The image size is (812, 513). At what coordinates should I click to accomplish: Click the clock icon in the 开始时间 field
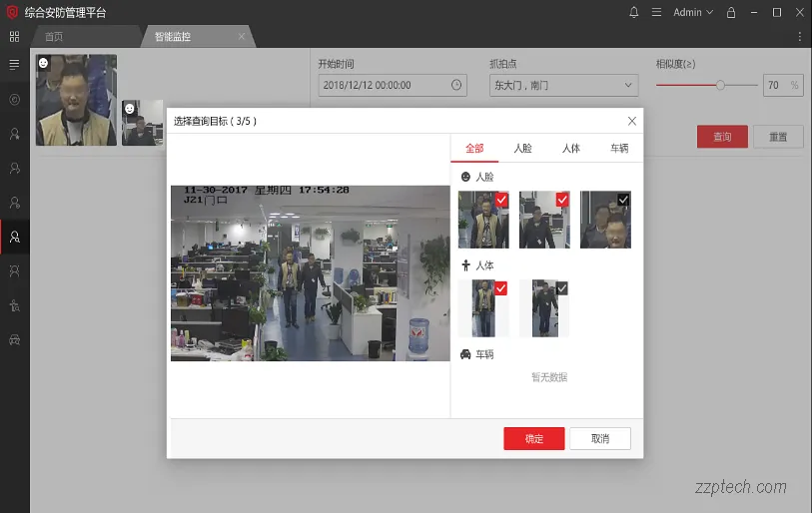(x=456, y=86)
